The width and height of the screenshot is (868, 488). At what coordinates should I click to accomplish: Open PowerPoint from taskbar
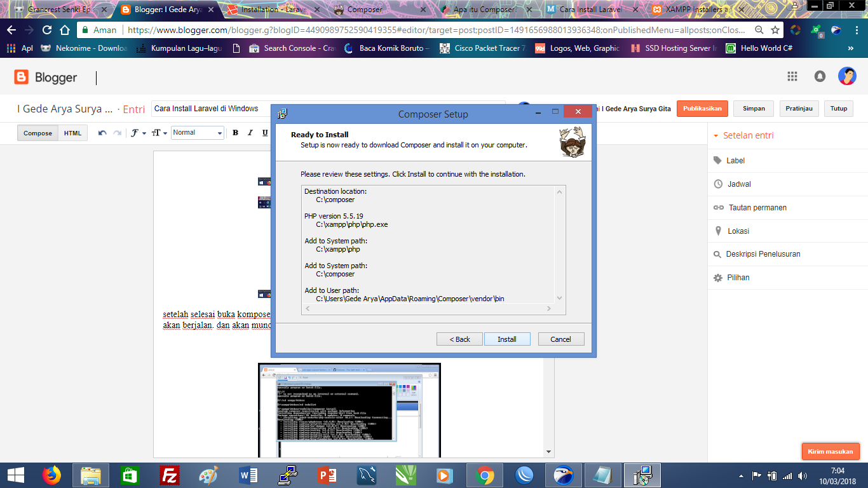click(x=327, y=475)
